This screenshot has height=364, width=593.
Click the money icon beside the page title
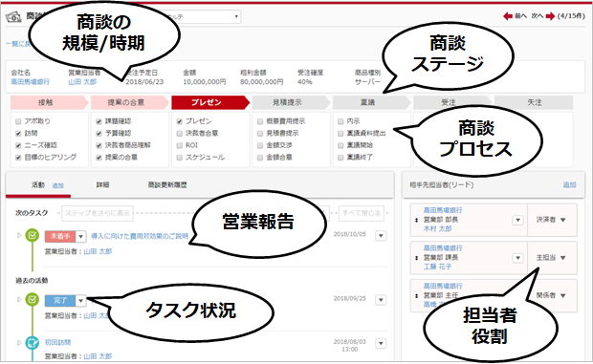coord(13,17)
